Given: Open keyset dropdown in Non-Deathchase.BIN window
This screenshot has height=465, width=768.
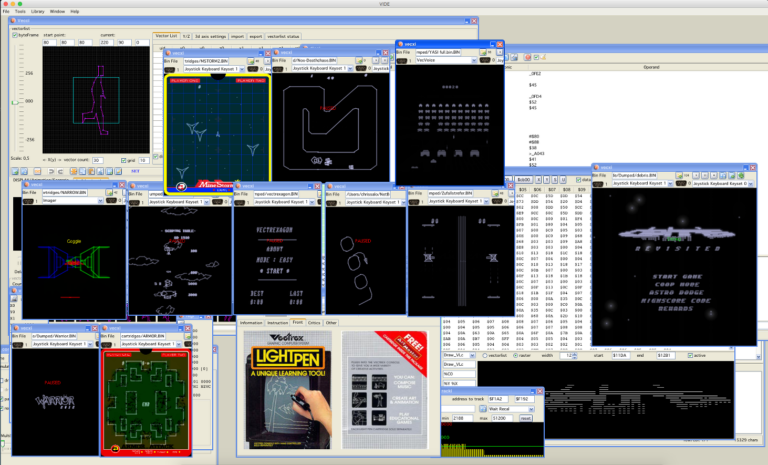Looking at the screenshot, I should 322,69.
